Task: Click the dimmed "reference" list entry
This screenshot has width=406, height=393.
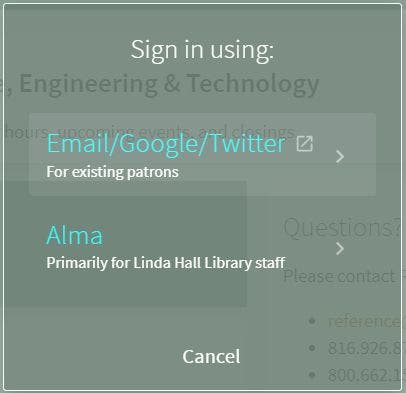Action: tap(364, 321)
